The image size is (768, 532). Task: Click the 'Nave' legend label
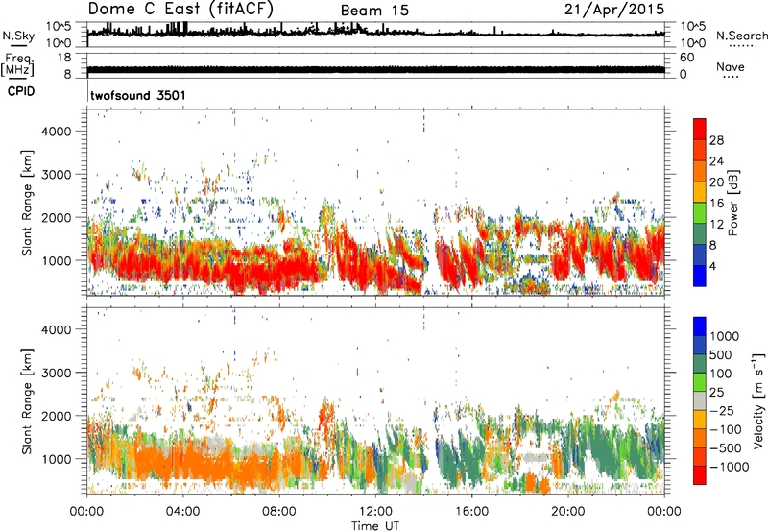pyautogui.click(x=731, y=66)
